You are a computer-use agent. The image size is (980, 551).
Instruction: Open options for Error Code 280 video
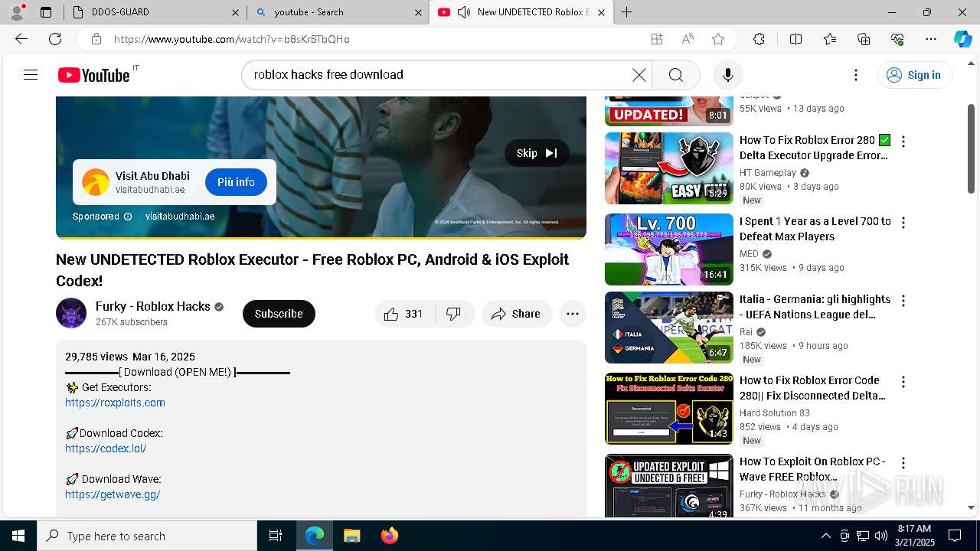(903, 382)
